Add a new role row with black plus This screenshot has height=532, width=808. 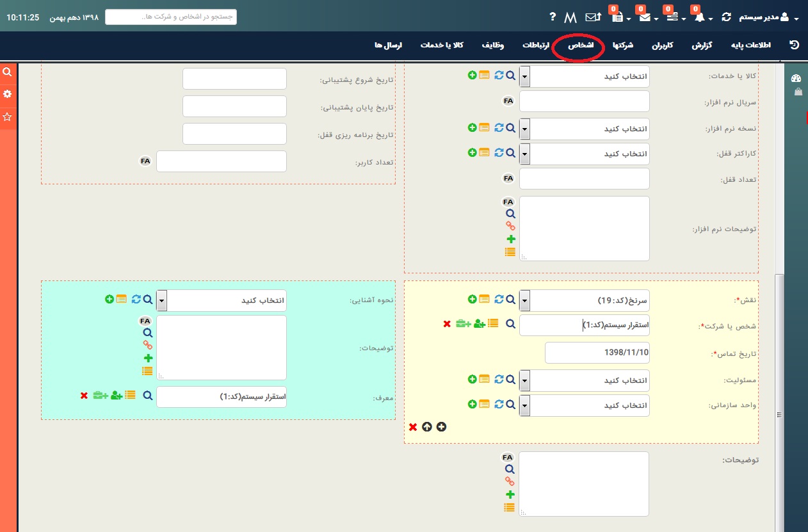441,427
